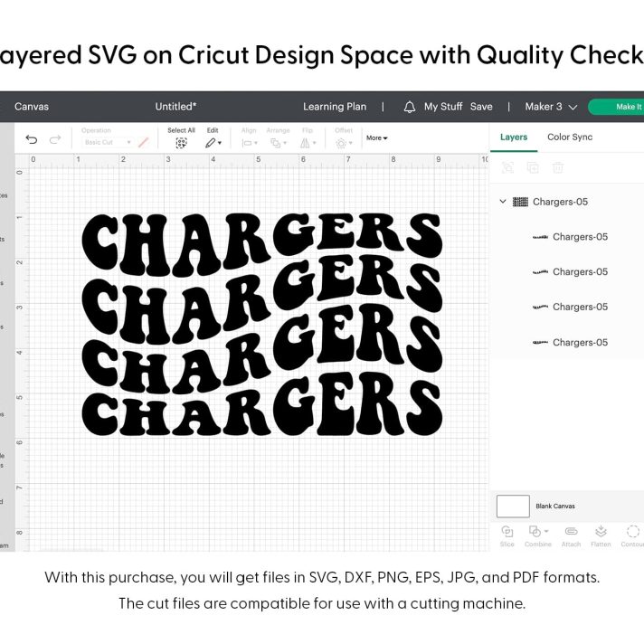Select the third Chargers-05 sublayer
The height and width of the screenshot is (644, 644).
(x=567, y=307)
